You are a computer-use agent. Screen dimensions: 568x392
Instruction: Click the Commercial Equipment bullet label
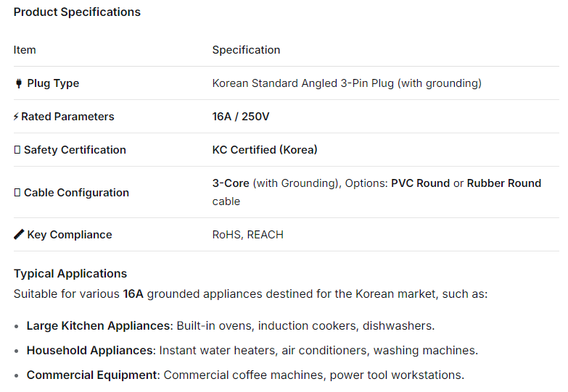click(x=92, y=375)
